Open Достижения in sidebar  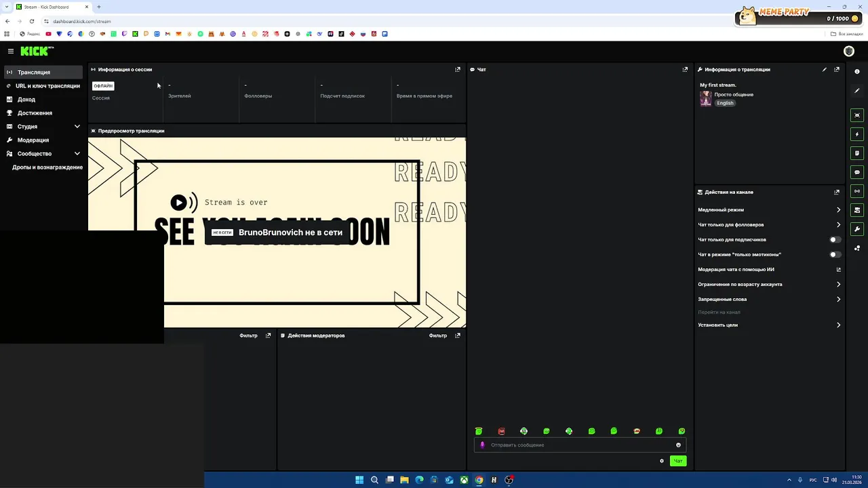[43, 113]
